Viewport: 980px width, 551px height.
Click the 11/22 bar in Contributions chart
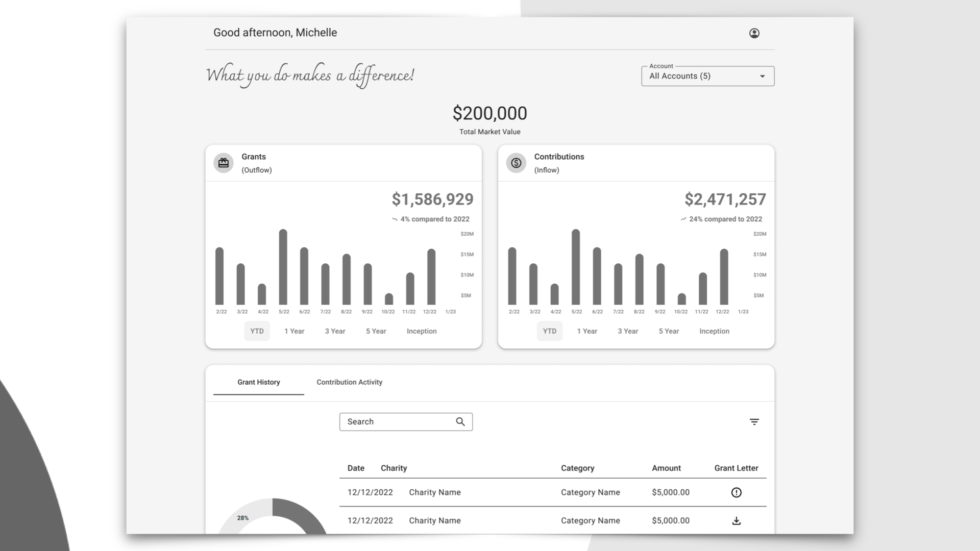click(x=703, y=289)
